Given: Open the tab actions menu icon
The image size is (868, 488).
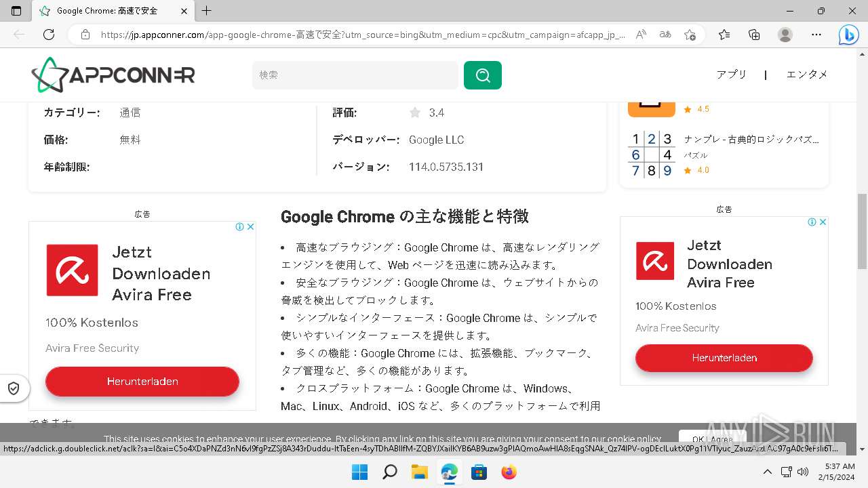Looking at the screenshot, I should click(x=16, y=11).
